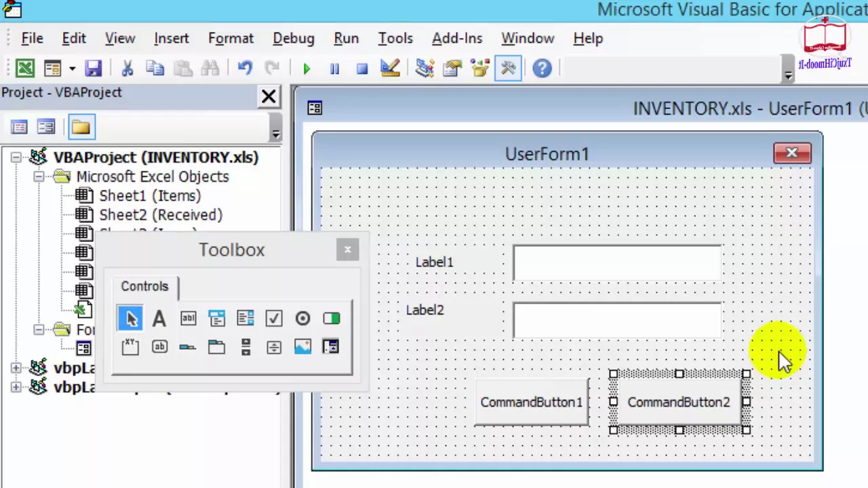Collapse the Microsoft Excel Objects folder
This screenshot has height=488, width=868.
pyautogui.click(x=39, y=176)
